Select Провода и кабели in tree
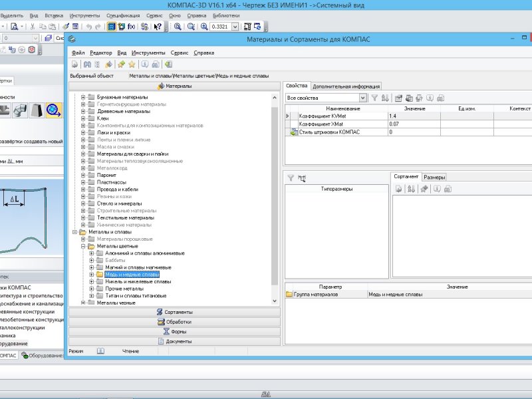532x399 pixels. (118, 190)
